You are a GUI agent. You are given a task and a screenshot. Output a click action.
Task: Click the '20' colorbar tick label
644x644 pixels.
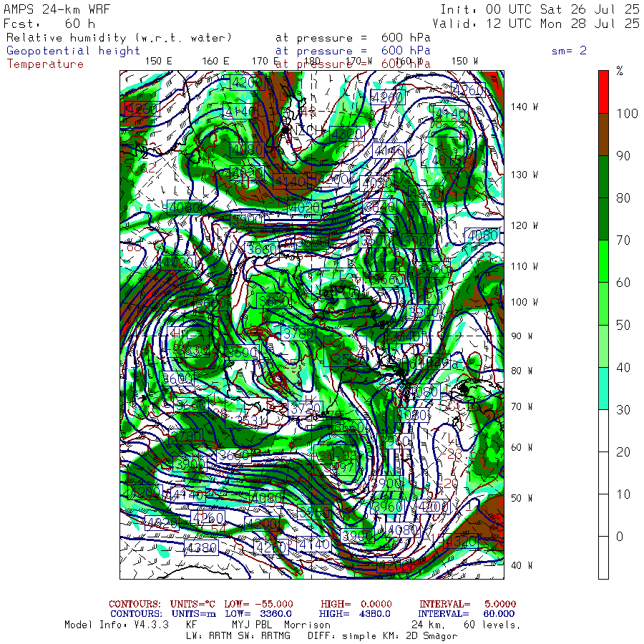point(623,452)
